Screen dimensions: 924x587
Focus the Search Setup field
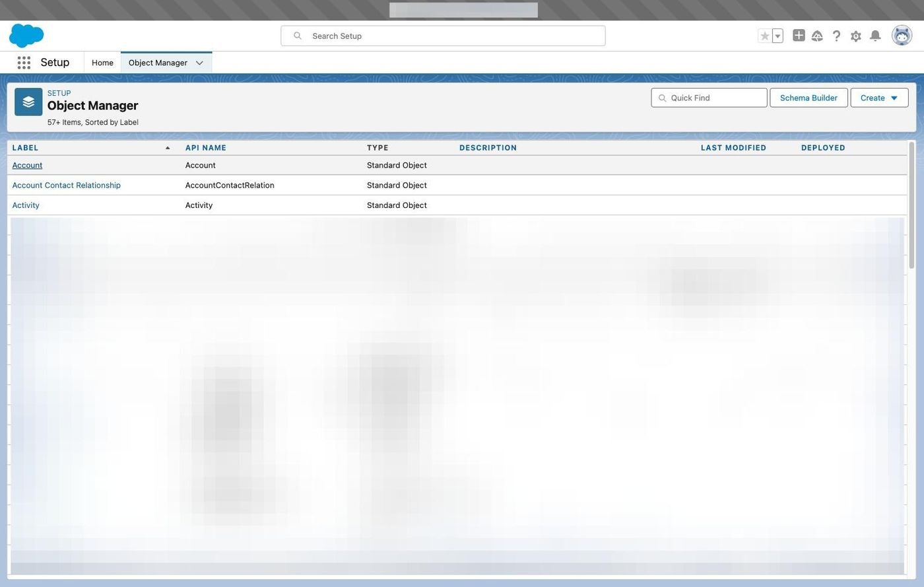click(443, 36)
